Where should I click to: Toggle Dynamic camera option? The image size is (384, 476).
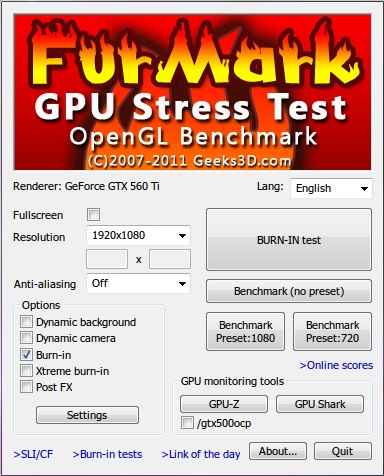click(26, 338)
